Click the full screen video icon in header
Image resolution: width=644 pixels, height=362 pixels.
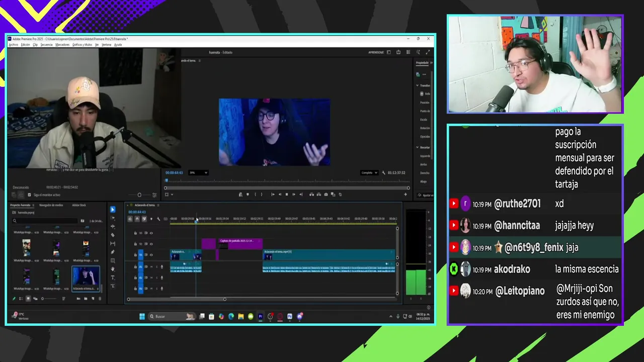[x=428, y=52]
